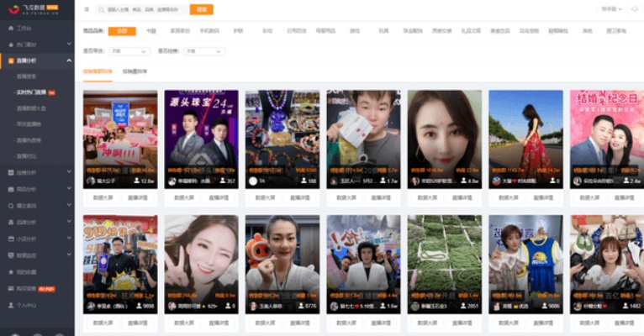
Task: Filter by 美食饮品 category
Action: click(500, 31)
